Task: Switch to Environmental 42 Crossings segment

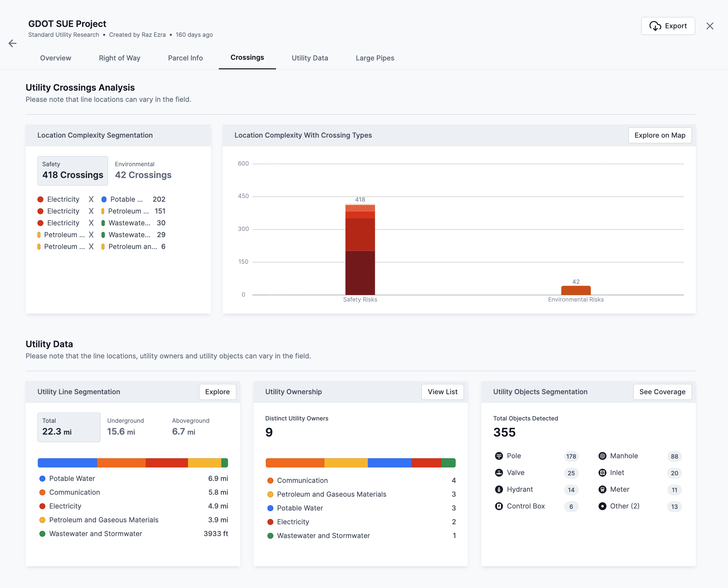Action: click(x=143, y=170)
